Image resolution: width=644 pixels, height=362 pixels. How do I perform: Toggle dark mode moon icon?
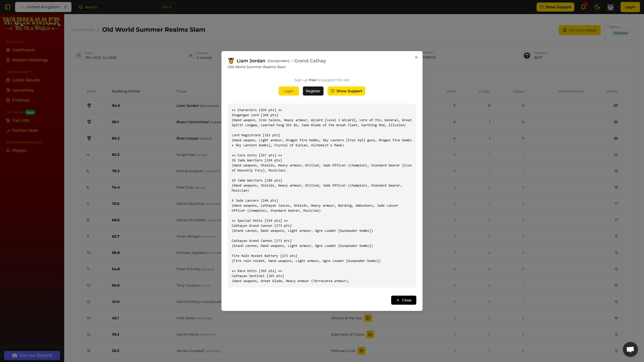(x=597, y=7)
